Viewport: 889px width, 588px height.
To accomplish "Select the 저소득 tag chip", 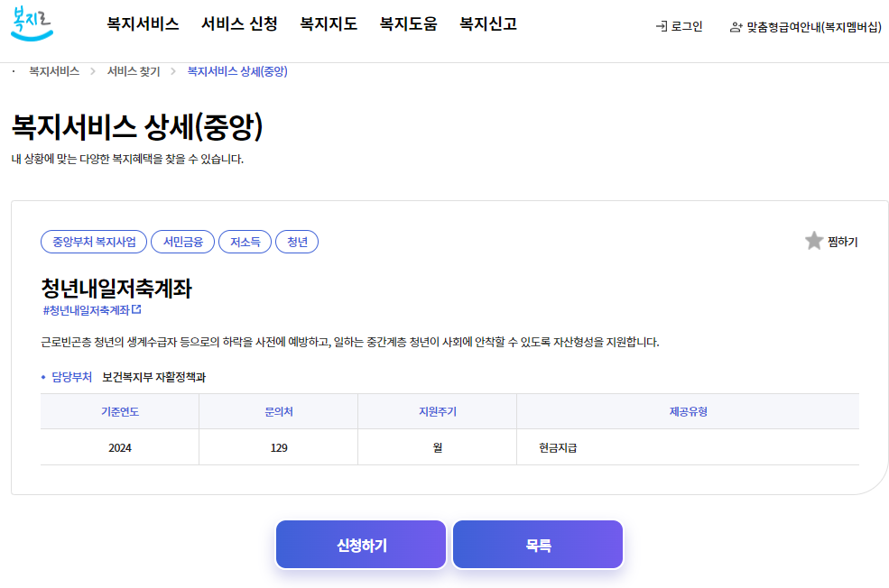I will click(245, 241).
